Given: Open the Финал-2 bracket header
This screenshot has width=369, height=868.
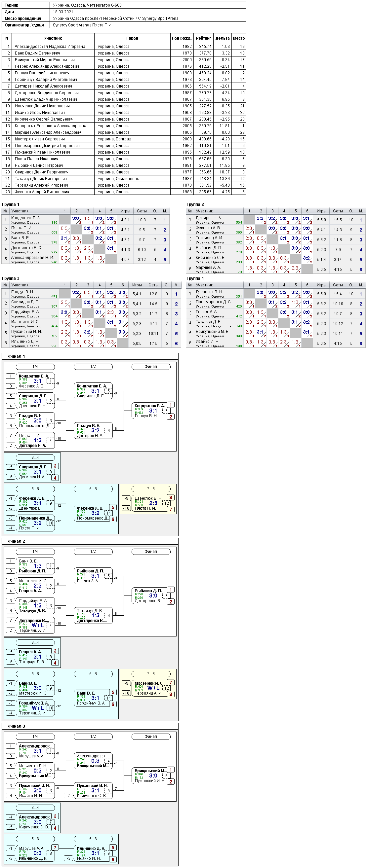Looking at the screenshot, I should pyautogui.click(x=17, y=541).
